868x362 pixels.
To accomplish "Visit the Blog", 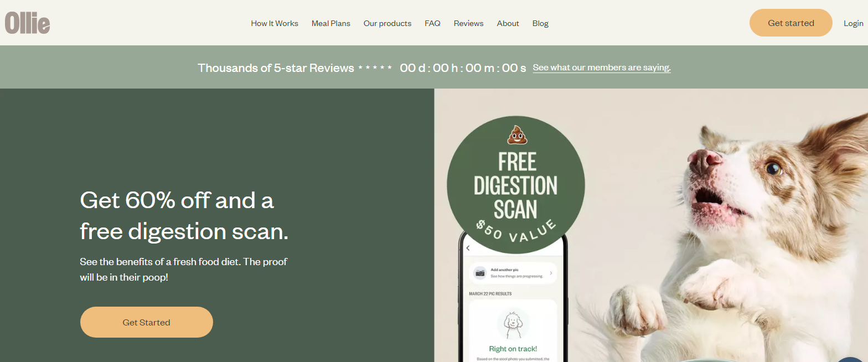I will click(540, 23).
